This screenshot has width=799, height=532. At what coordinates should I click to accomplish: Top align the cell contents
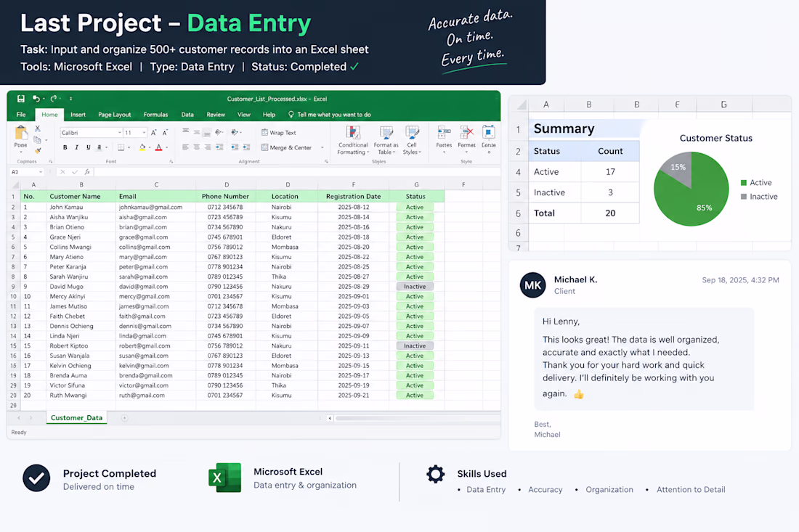[185, 132]
